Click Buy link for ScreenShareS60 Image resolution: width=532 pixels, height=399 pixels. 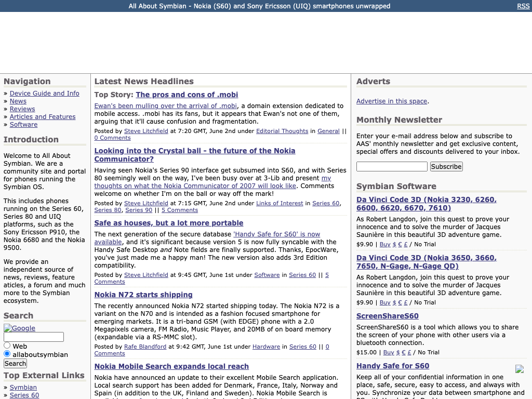point(389,353)
